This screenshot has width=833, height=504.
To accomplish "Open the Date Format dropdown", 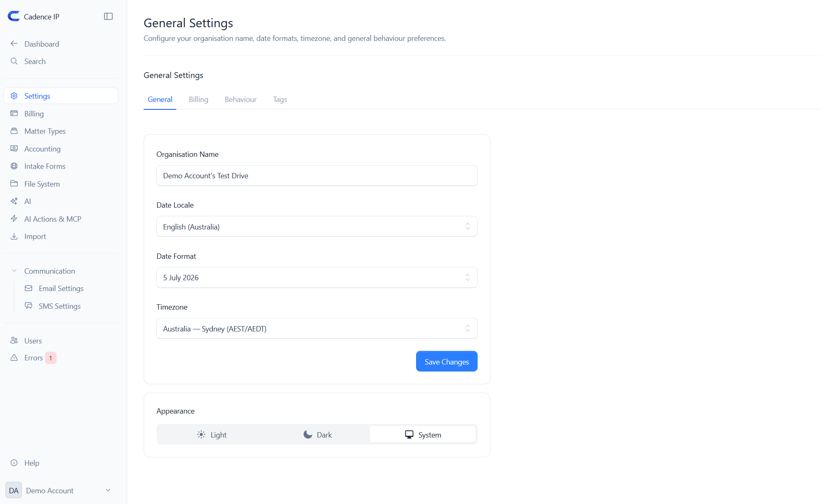I will [x=317, y=277].
